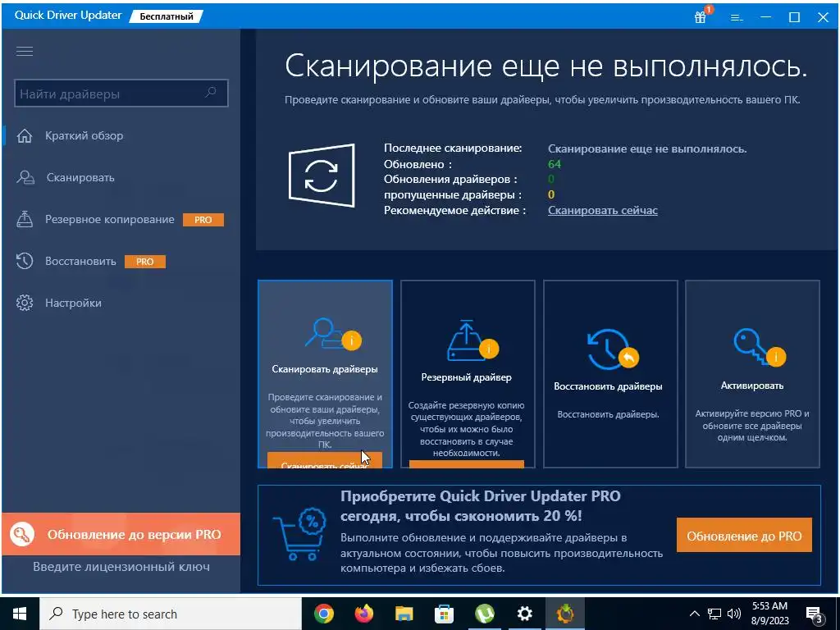The height and width of the screenshot is (630, 840).
Task: Open the title bar menu icon
Action: tap(737, 18)
